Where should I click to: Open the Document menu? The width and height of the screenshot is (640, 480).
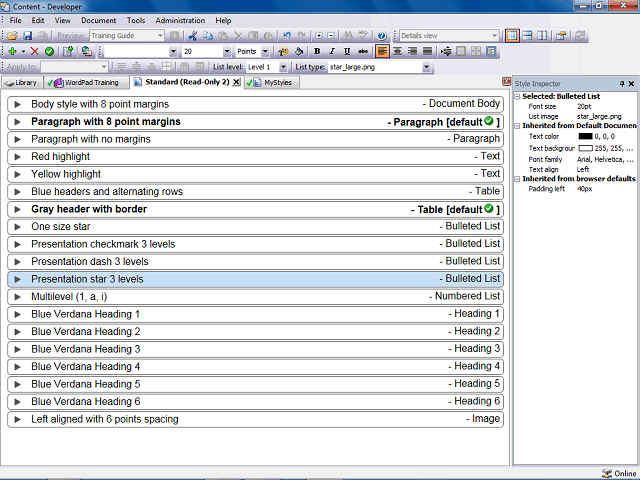point(98,20)
